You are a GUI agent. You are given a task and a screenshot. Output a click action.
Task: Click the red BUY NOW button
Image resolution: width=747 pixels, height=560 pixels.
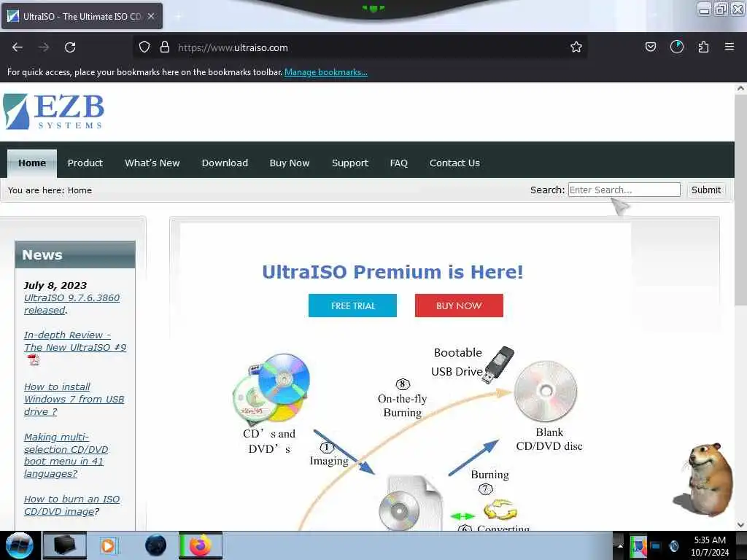[x=460, y=306]
